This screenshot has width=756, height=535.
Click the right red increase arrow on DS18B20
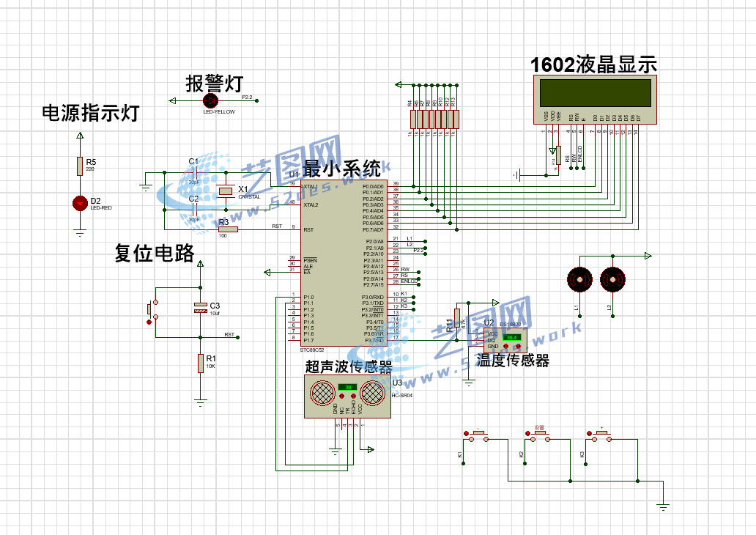(519, 347)
